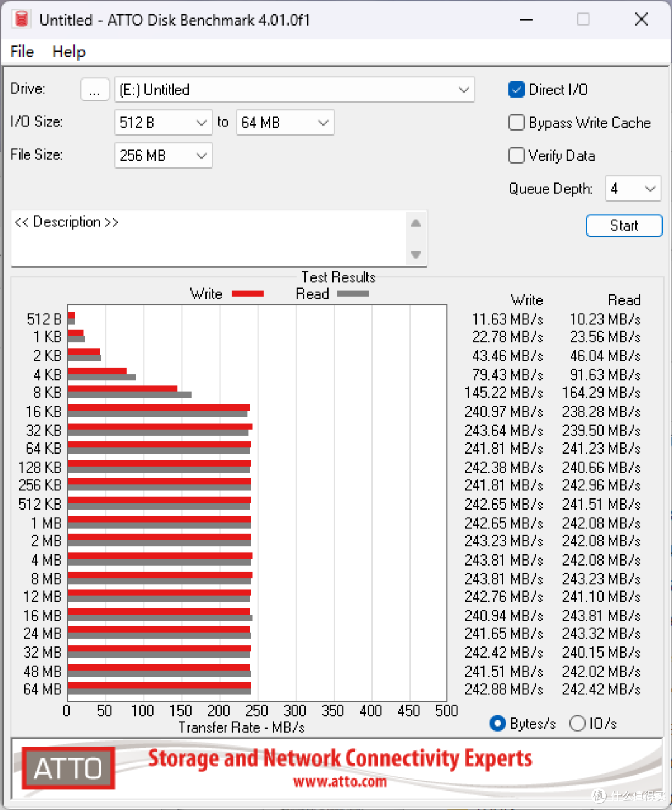Viewport: 672px width, 810px height.
Task: Open the 256 MB File Size dropdown
Action: (163, 156)
